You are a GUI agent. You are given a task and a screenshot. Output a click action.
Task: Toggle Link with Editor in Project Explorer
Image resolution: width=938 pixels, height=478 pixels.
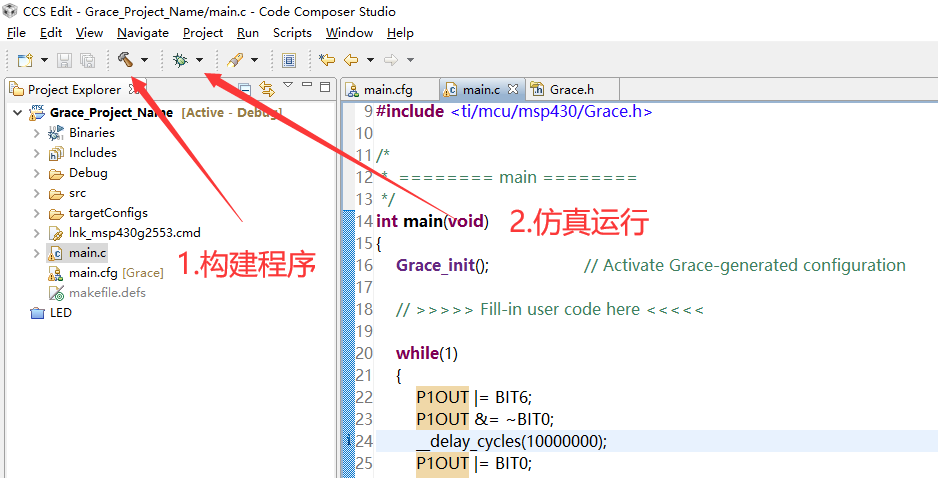(x=267, y=90)
